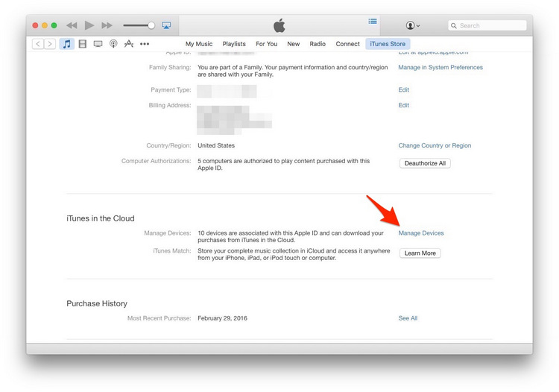Switch to the Connect tab

click(x=347, y=44)
